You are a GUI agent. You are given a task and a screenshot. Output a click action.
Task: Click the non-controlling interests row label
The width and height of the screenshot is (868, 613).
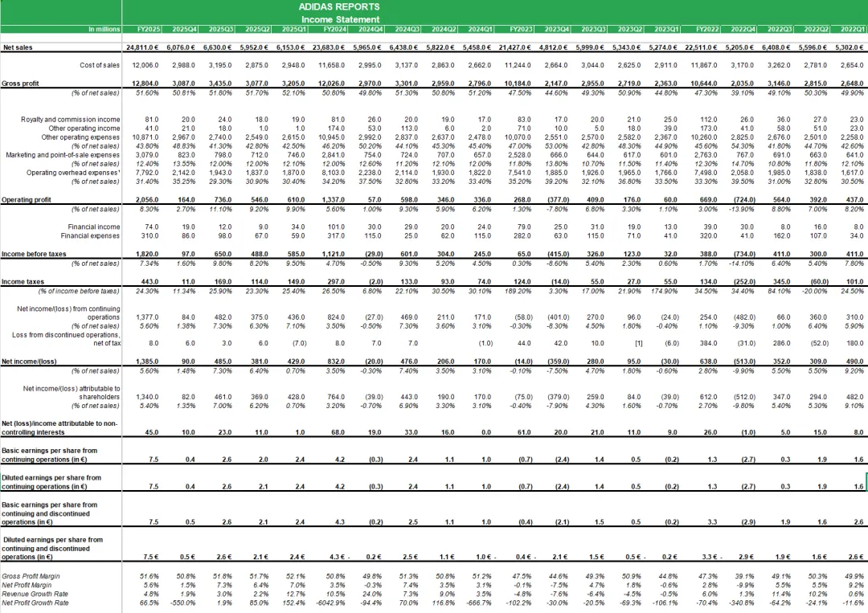point(59,428)
